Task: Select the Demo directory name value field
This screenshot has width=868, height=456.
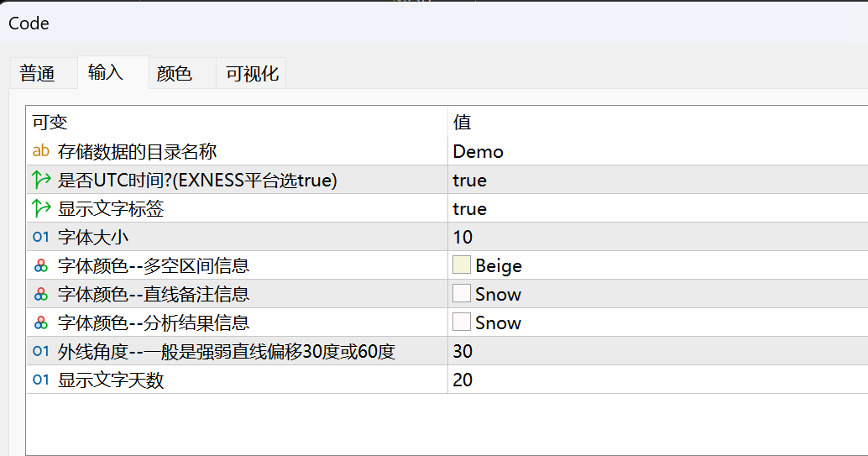Action: (x=657, y=150)
